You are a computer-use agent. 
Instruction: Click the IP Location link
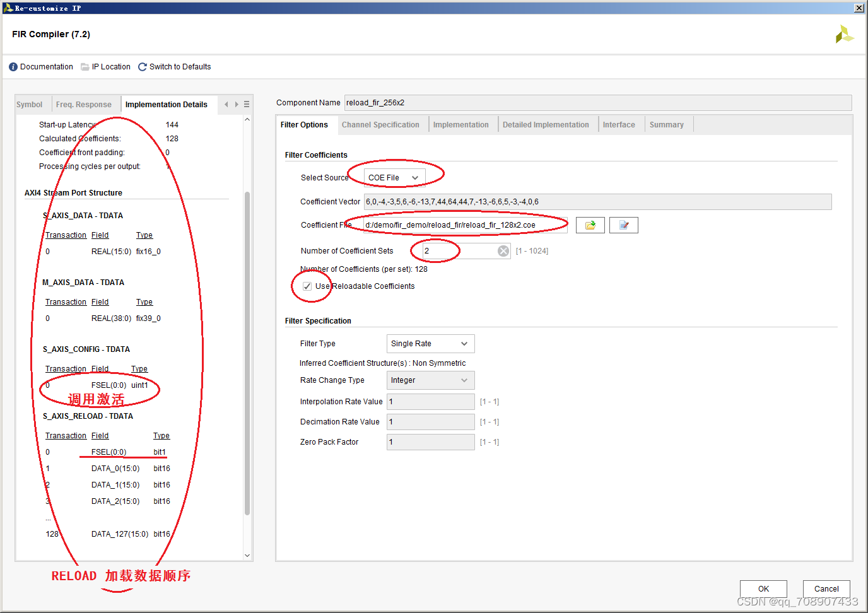click(x=111, y=67)
